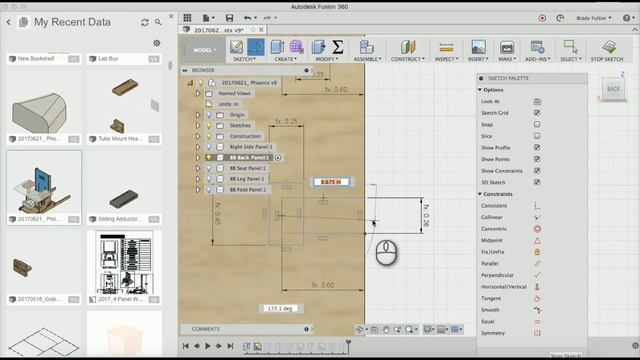The height and width of the screenshot is (360, 640).
Task: Click the Add-Ins icon
Action: [x=537, y=47]
